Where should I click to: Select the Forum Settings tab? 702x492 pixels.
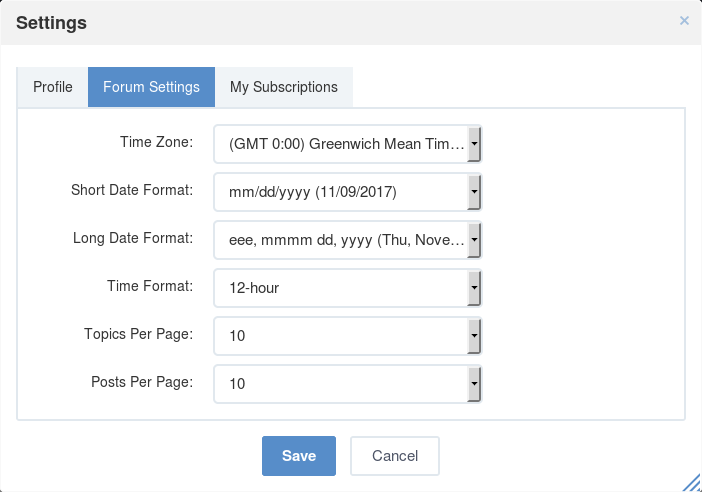151,87
